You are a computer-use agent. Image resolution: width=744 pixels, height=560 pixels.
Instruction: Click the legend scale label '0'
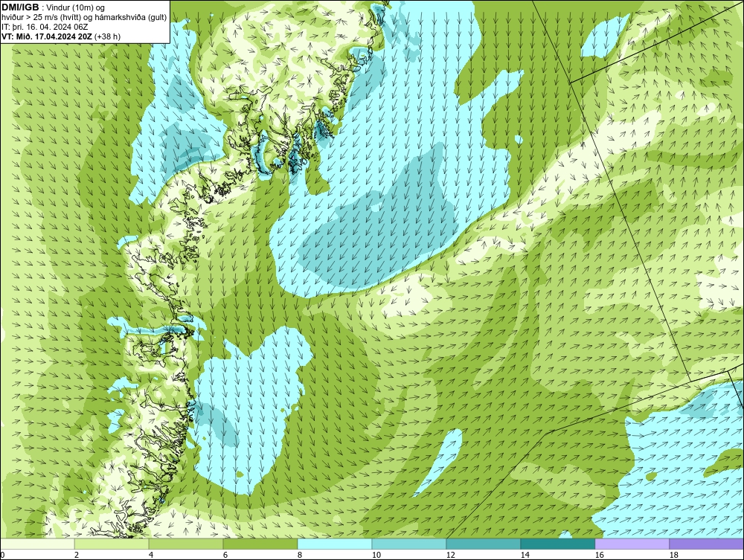point(2,555)
